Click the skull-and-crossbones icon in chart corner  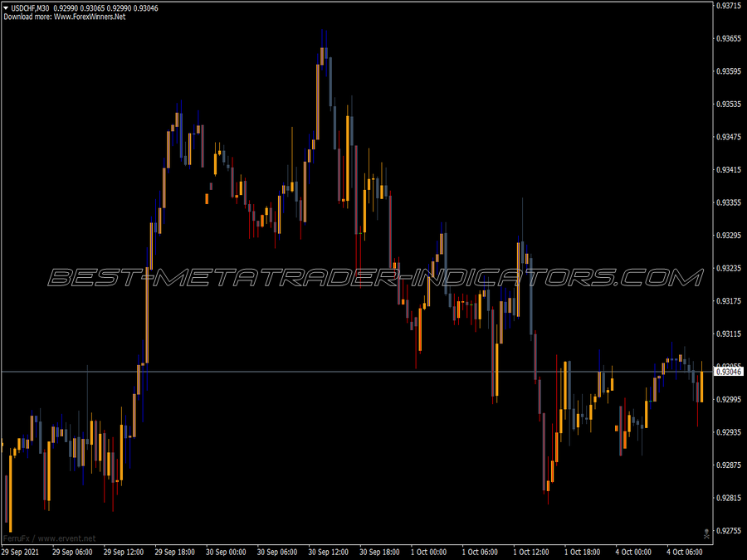pos(706,533)
